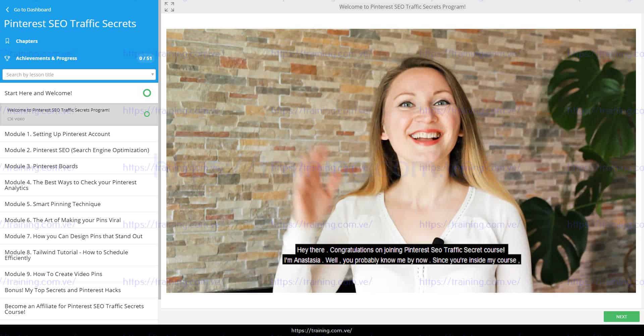Open the Go to Dashboard link
The width and height of the screenshot is (644, 336).
(x=32, y=10)
